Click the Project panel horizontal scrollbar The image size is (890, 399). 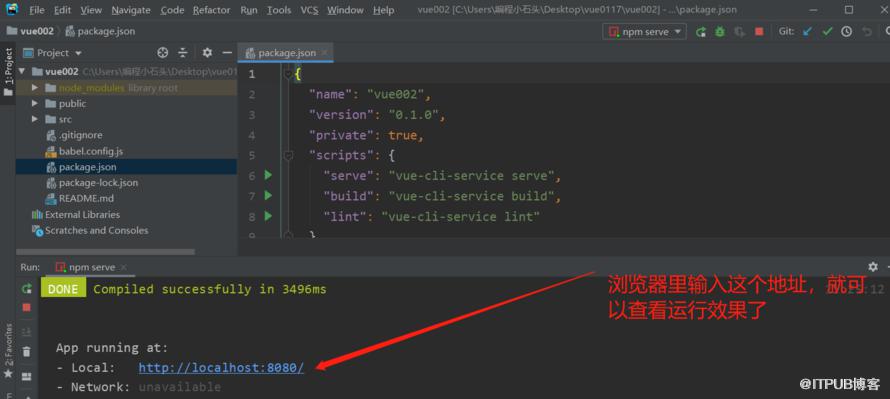(106, 251)
